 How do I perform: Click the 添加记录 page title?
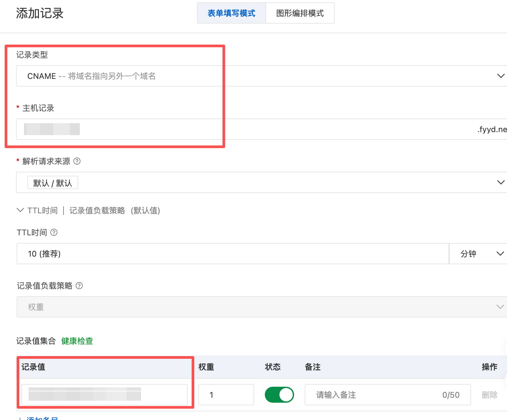40,13
